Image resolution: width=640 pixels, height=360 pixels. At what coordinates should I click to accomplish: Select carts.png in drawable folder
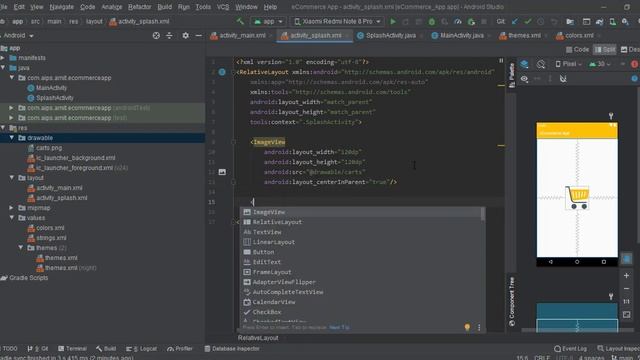click(x=49, y=148)
